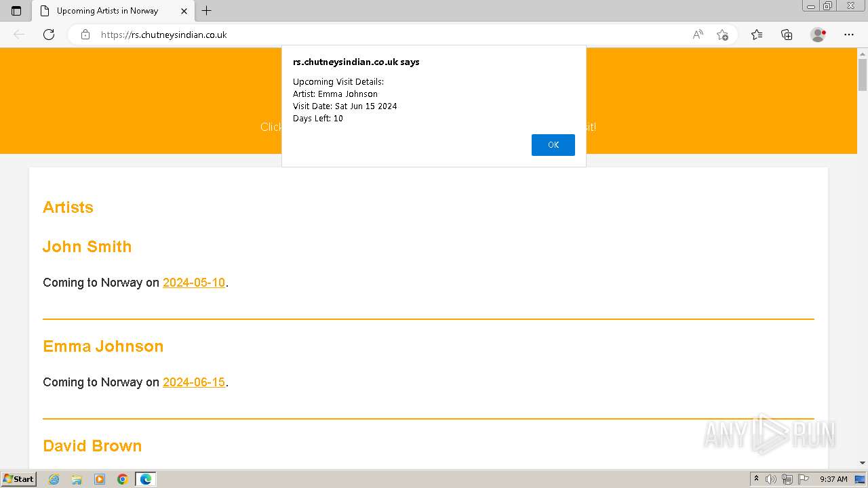Screen dimensions: 868x488
Task: Open Collections icon in toolbar
Action: tap(787, 35)
